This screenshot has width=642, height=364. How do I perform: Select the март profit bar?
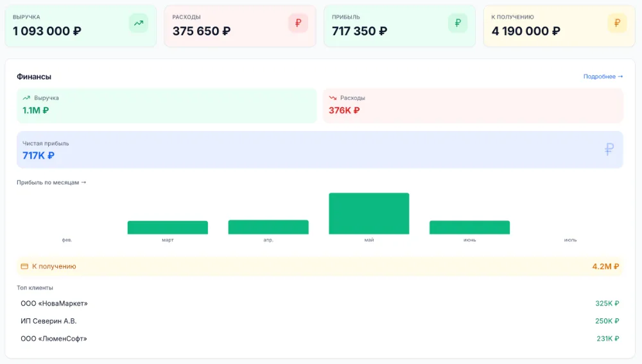click(x=168, y=228)
